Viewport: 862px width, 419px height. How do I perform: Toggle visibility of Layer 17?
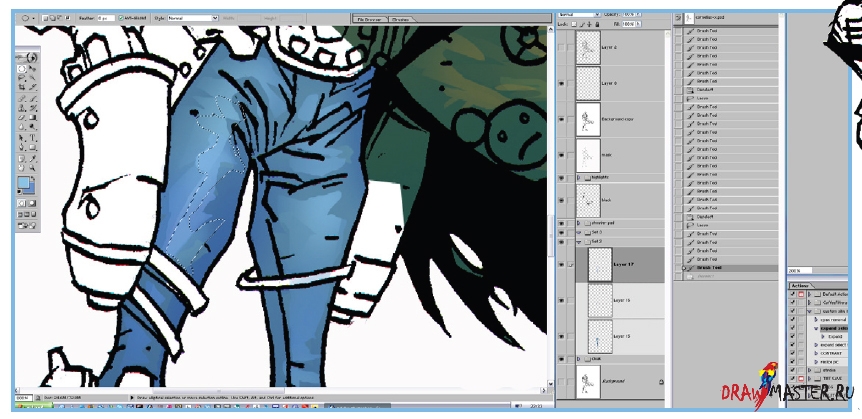click(561, 264)
